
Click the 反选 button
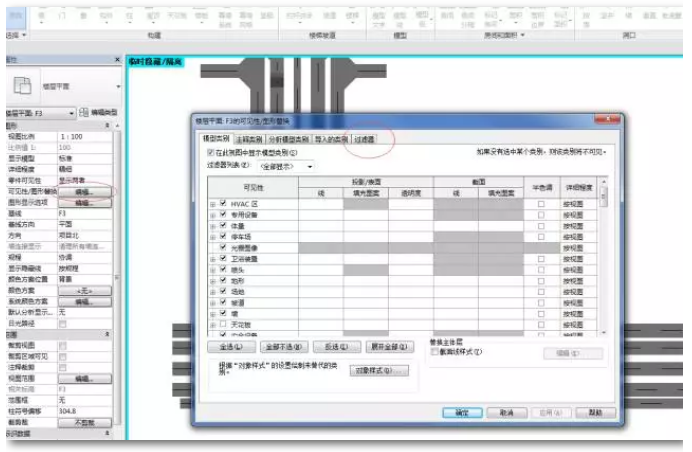pos(337,347)
